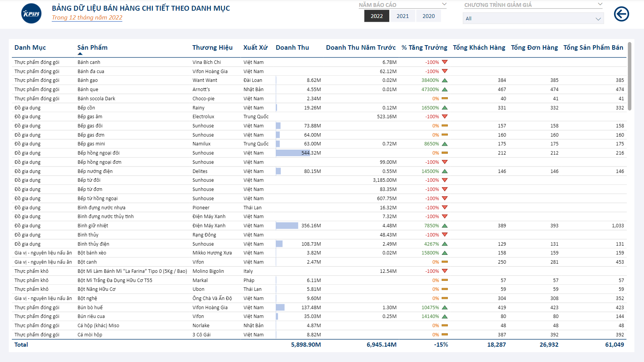Click orange dash in Bếp hồng ngoại đôi row

tap(445, 153)
